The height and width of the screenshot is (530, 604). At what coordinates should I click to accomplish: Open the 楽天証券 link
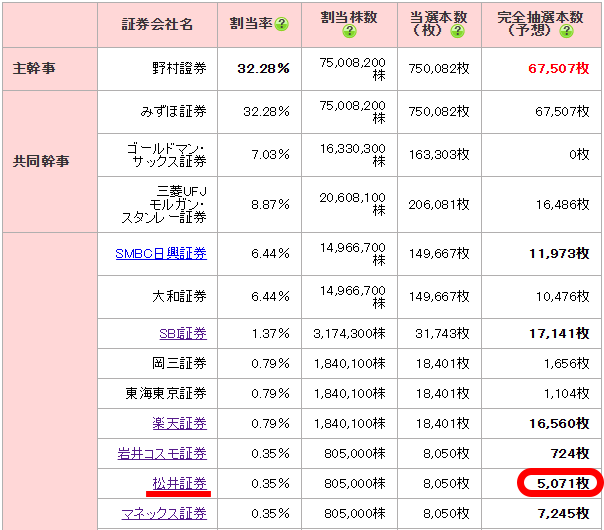pos(180,424)
